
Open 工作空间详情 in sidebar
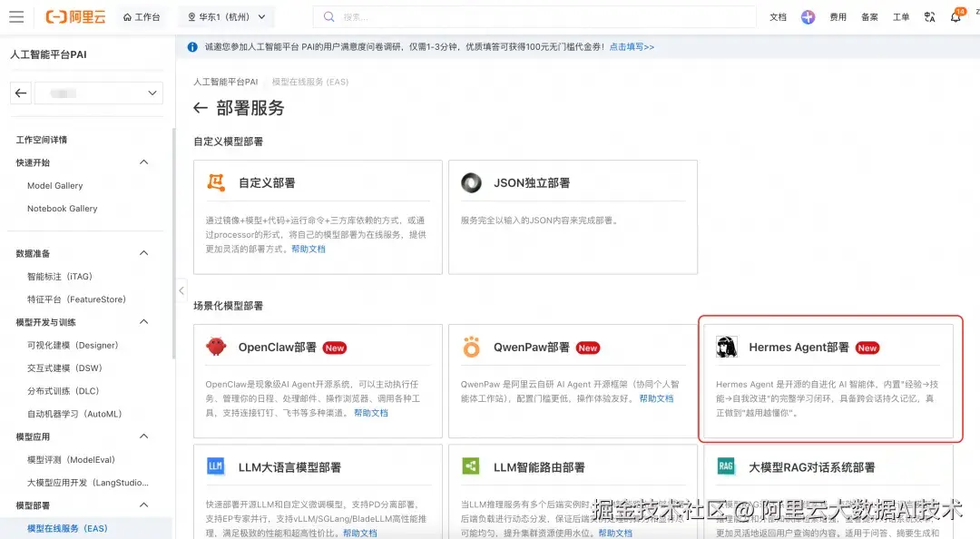pos(41,140)
